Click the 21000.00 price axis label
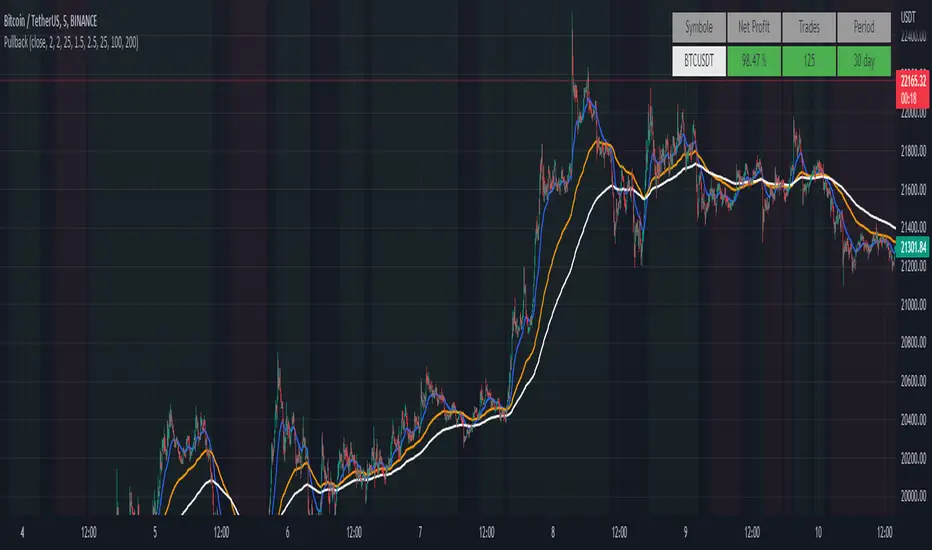Viewport: 932px width, 550px height. [x=913, y=304]
